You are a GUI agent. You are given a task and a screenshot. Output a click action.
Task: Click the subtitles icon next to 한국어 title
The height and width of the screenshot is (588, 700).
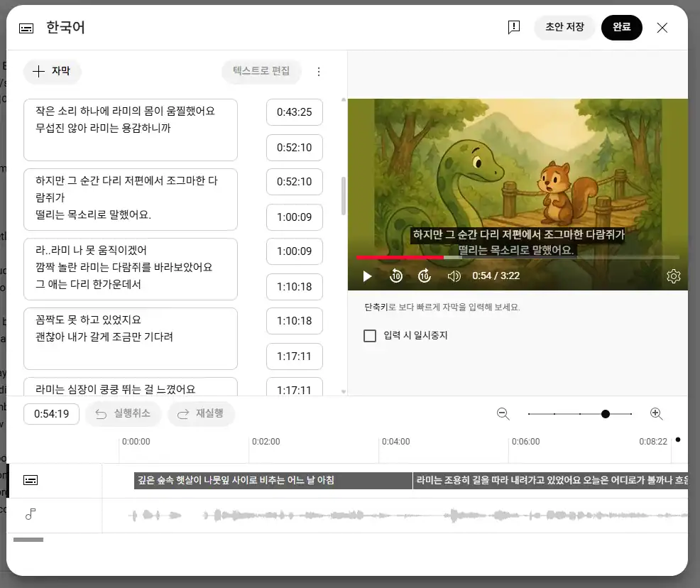click(26, 28)
